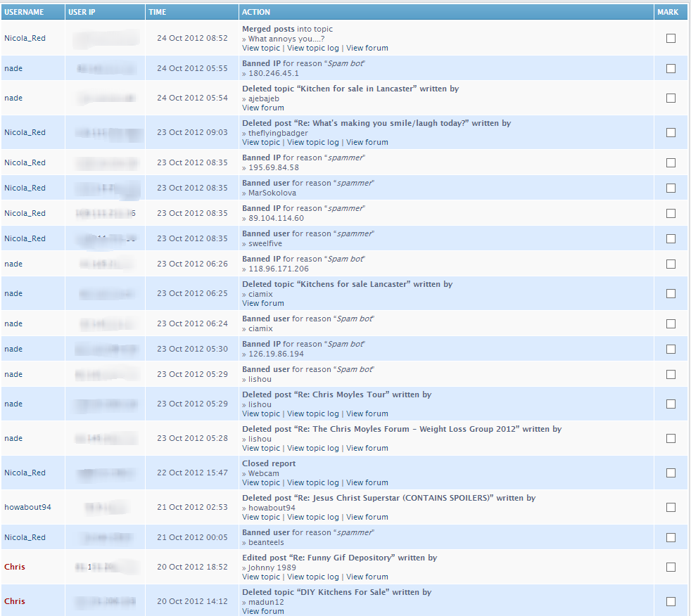Click the red Chris username on the Edited post row

[x=15, y=567]
